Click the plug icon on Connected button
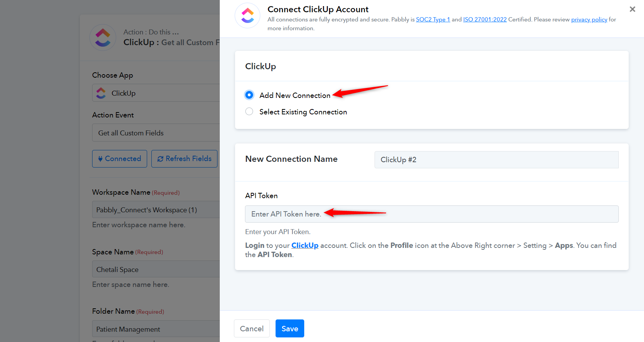Screen dimensions: 644x342 click(100, 159)
